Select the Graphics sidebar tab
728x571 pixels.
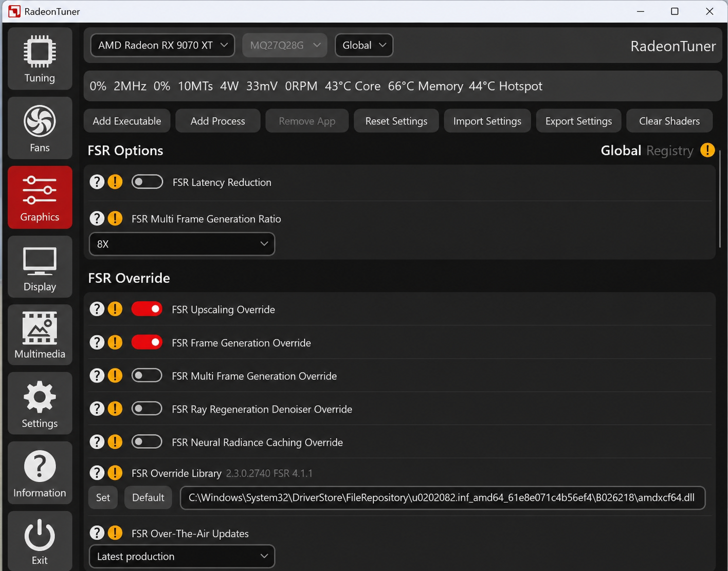click(x=40, y=197)
